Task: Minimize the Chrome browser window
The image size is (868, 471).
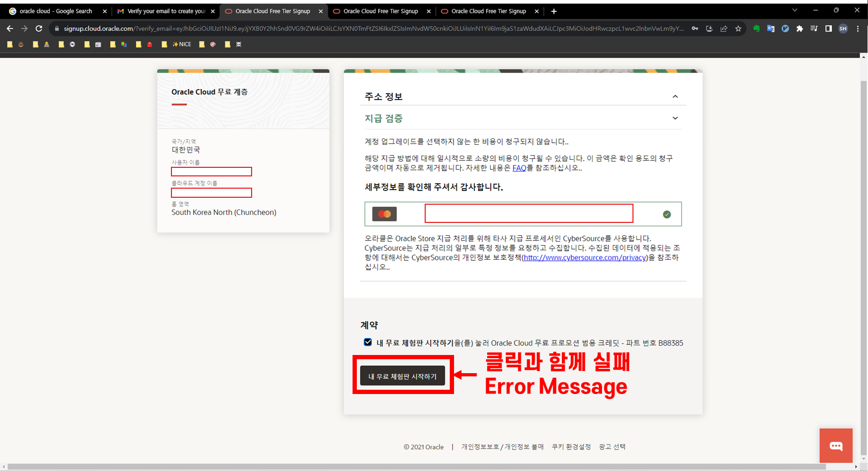Action: (x=815, y=10)
